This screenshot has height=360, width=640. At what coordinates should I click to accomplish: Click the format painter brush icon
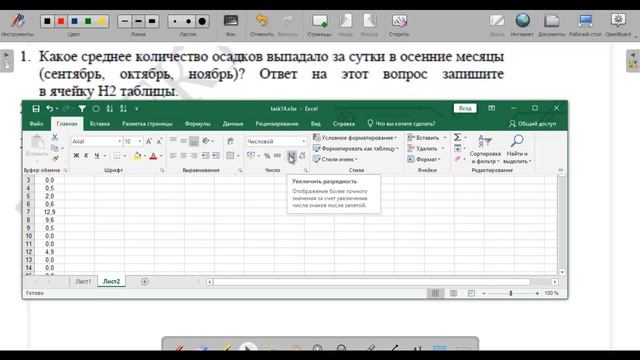(x=55, y=158)
